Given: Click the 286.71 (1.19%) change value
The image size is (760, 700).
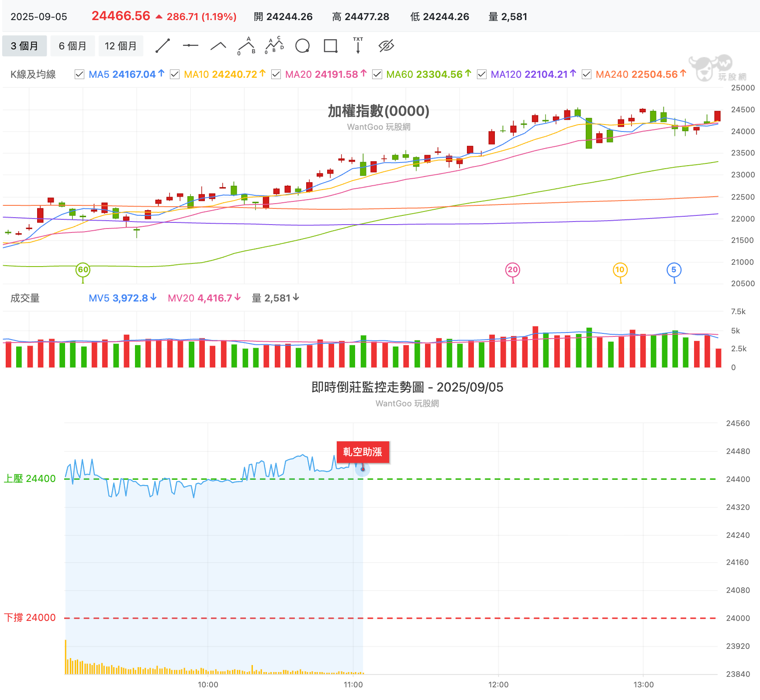Looking at the screenshot, I should (x=201, y=17).
